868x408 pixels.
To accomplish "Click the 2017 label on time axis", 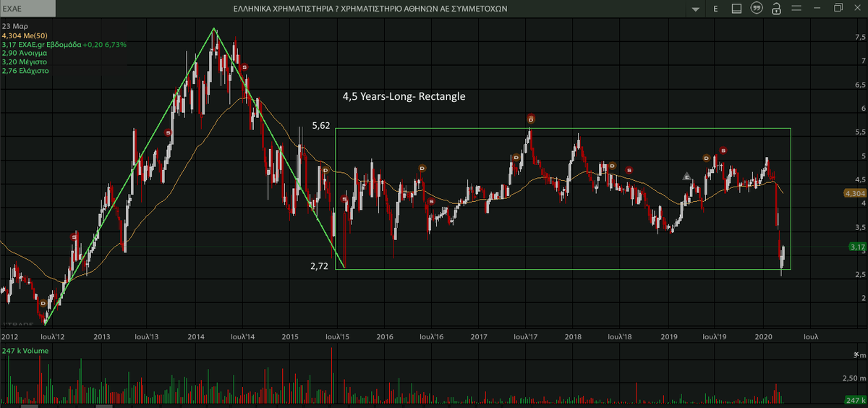I will tap(479, 337).
